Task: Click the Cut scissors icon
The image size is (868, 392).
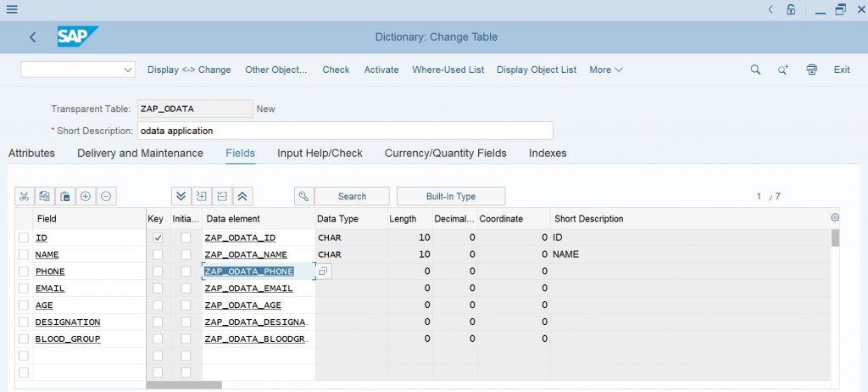Action: pos(24,196)
